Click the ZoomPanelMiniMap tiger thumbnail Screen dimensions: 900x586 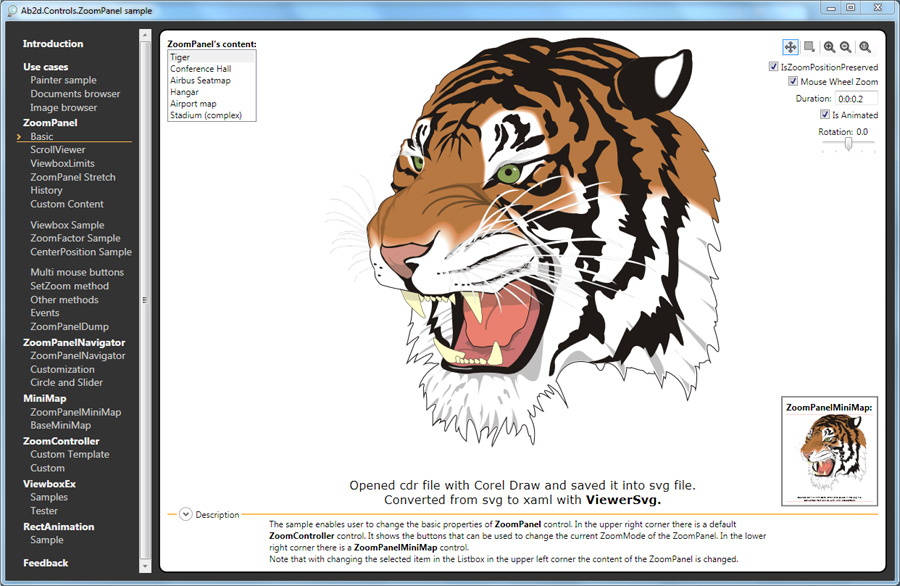coord(826,455)
